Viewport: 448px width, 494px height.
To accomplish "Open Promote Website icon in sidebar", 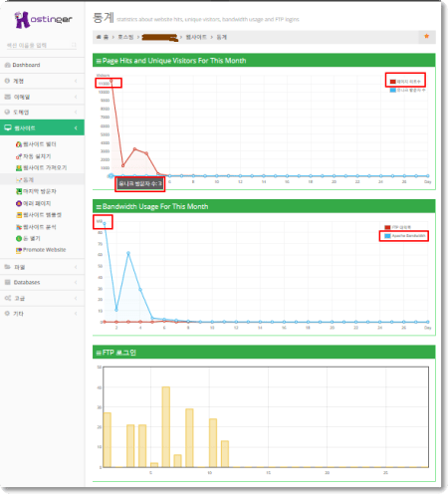I will pyautogui.click(x=19, y=250).
